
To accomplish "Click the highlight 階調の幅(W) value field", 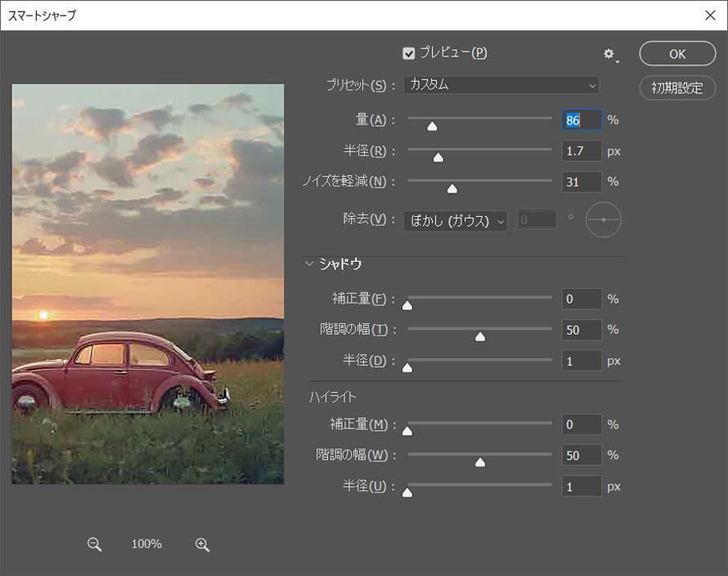I will [x=582, y=456].
